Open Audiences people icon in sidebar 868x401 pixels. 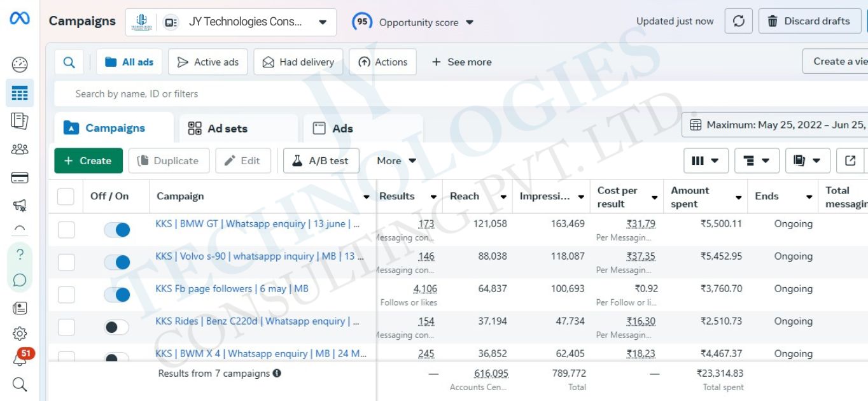(20, 149)
